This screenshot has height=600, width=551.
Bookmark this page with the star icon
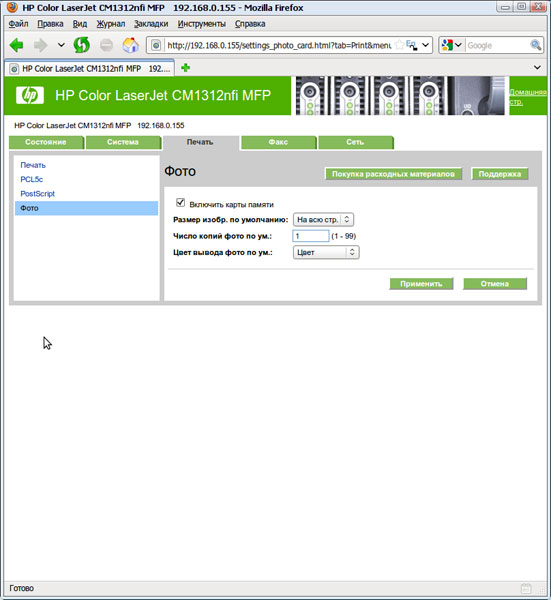399,45
